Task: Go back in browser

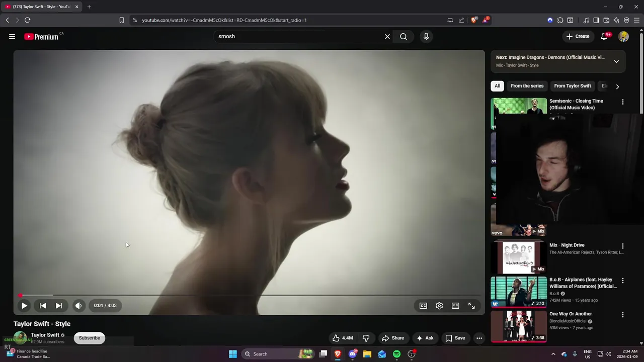Action: (x=7, y=20)
